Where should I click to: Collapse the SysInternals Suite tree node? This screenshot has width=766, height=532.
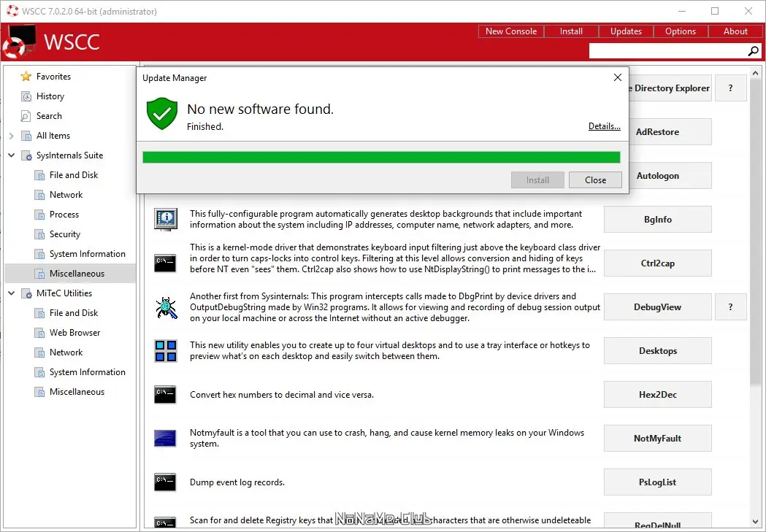[x=10, y=155]
